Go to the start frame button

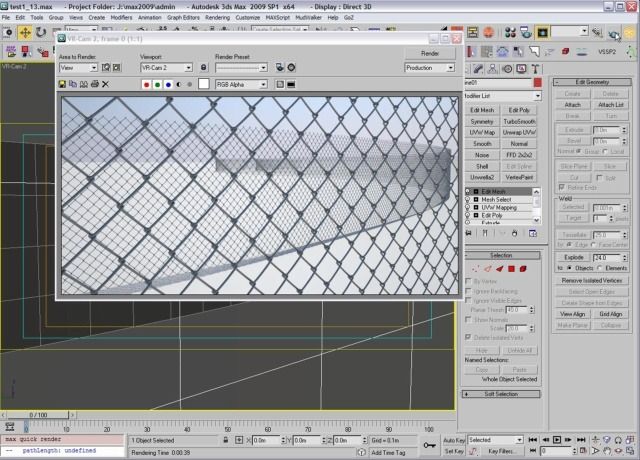click(532, 440)
